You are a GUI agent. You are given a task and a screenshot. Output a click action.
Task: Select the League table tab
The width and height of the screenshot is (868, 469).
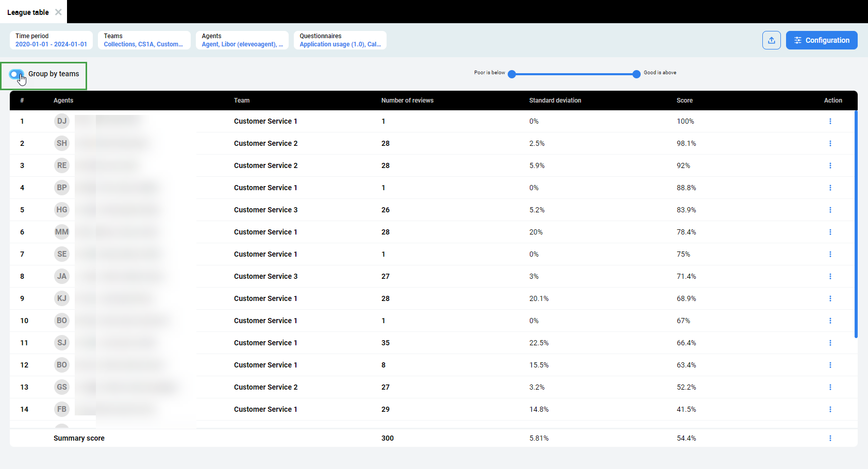tap(28, 12)
